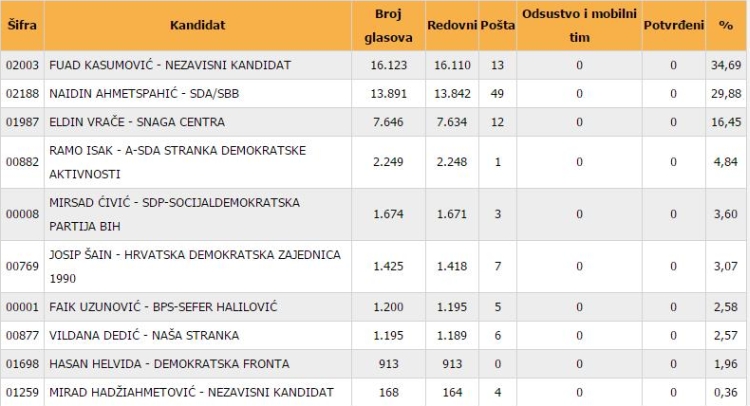Sort by Broj glasova column header
The image size is (750, 406).
coord(384,26)
